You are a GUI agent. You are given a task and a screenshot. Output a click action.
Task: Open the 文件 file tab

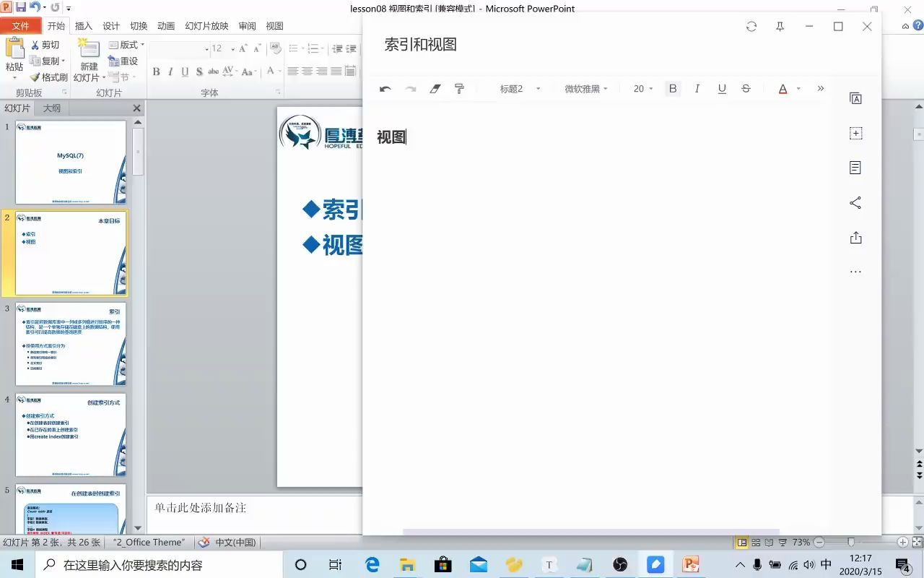pos(21,26)
